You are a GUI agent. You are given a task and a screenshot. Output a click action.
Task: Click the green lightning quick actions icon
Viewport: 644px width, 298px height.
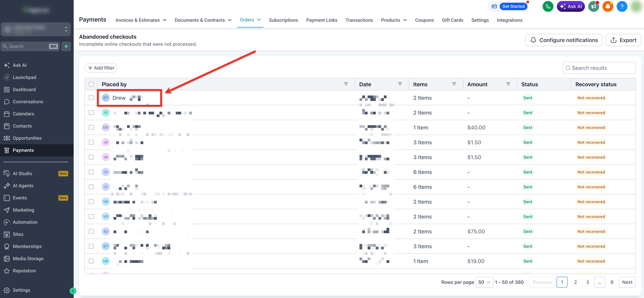(66, 46)
